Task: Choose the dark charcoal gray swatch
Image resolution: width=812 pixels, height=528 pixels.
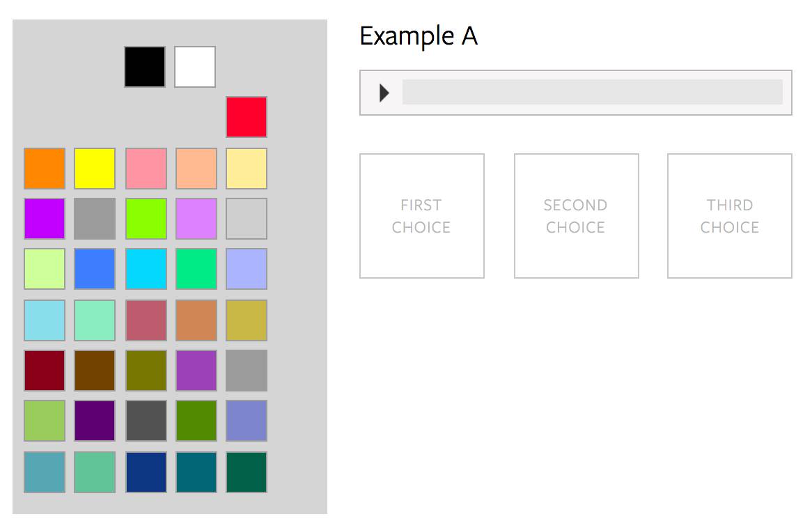Action: pos(146,421)
